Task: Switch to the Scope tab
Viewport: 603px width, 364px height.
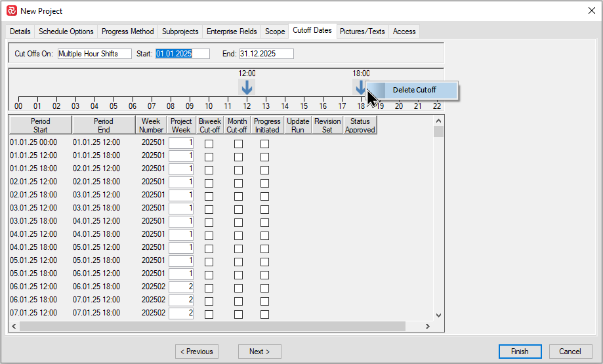Action: tap(275, 31)
